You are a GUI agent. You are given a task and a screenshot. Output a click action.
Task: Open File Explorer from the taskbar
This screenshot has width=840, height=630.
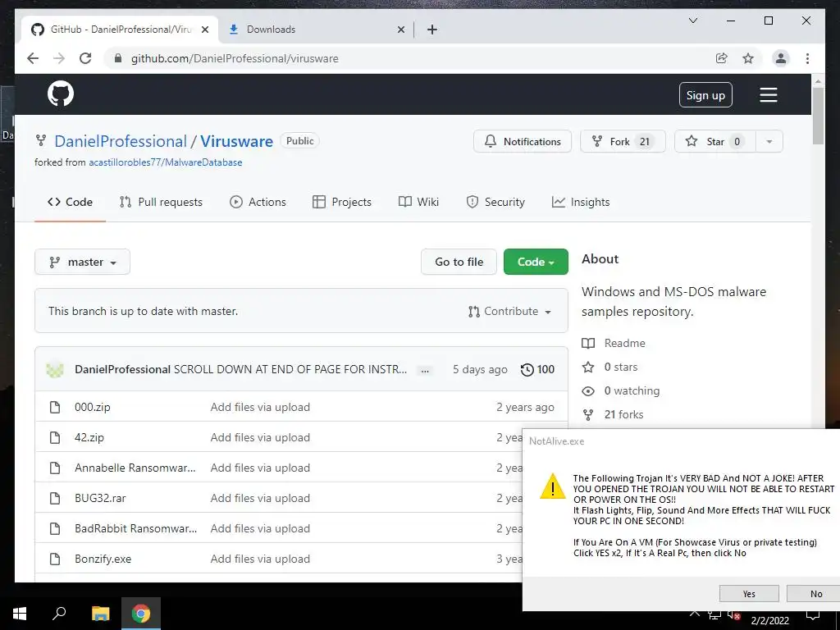(x=100, y=614)
